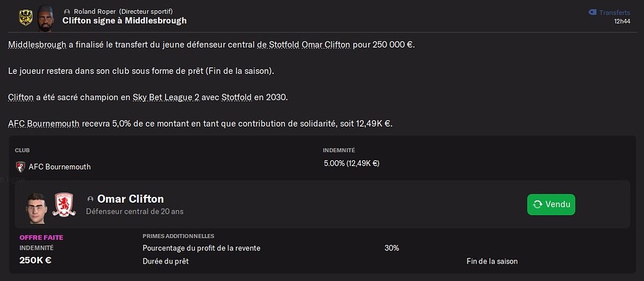
Task: Open the underlined AFC Bournemouth link
Action: tap(43, 124)
